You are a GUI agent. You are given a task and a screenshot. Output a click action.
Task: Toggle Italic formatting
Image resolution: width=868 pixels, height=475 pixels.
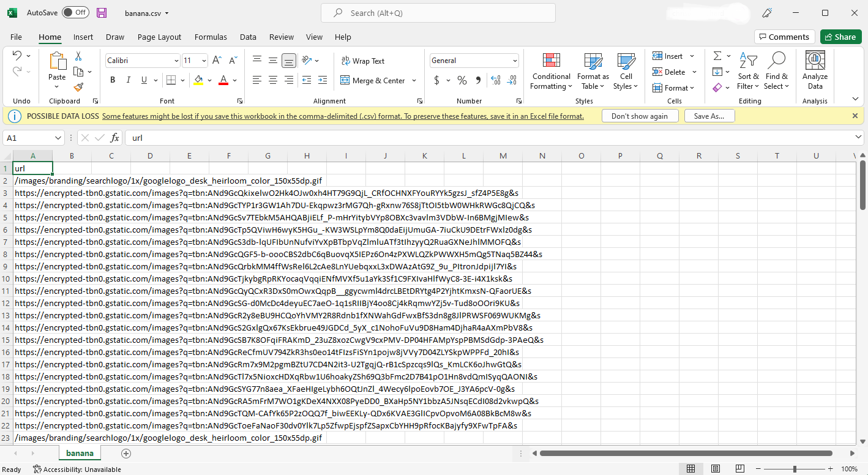[x=129, y=80]
